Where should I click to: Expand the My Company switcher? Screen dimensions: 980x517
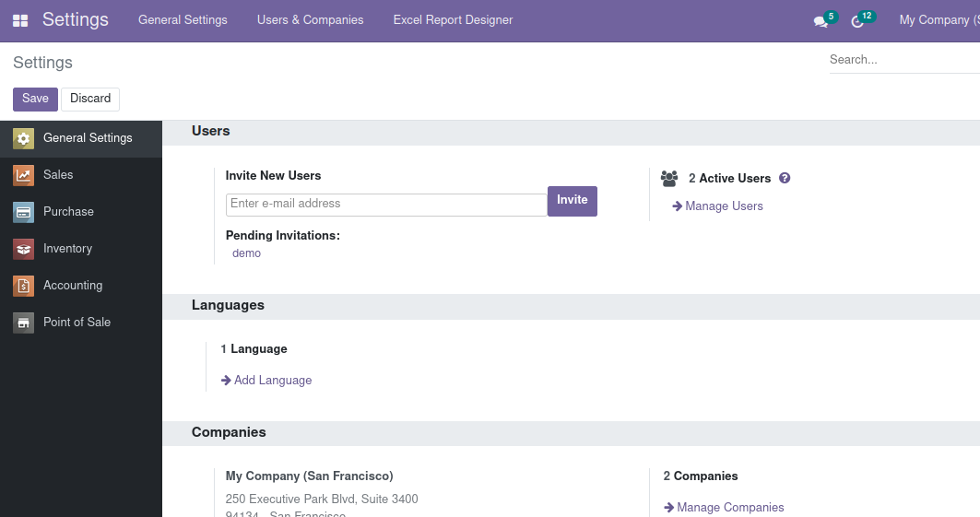(938, 20)
